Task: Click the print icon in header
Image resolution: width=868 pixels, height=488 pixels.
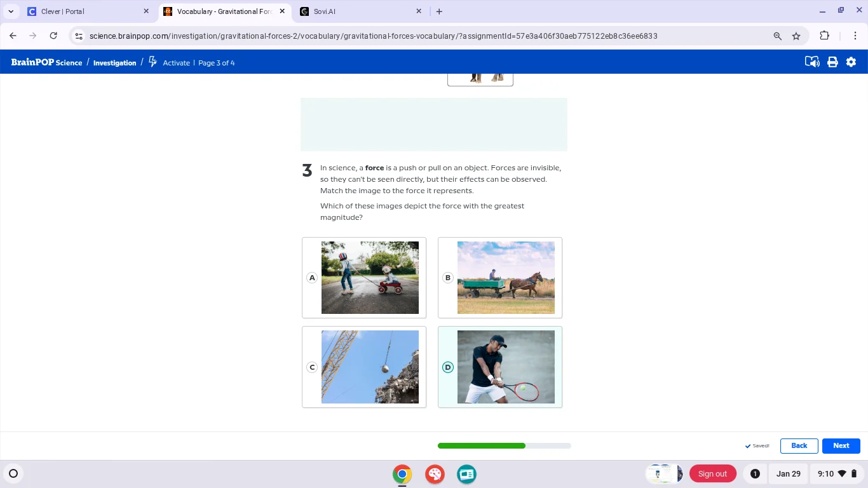Action: pyautogui.click(x=832, y=62)
